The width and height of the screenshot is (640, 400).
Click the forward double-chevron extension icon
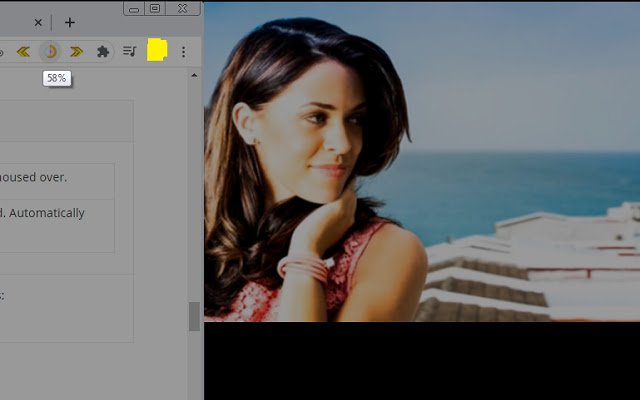click(x=76, y=52)
